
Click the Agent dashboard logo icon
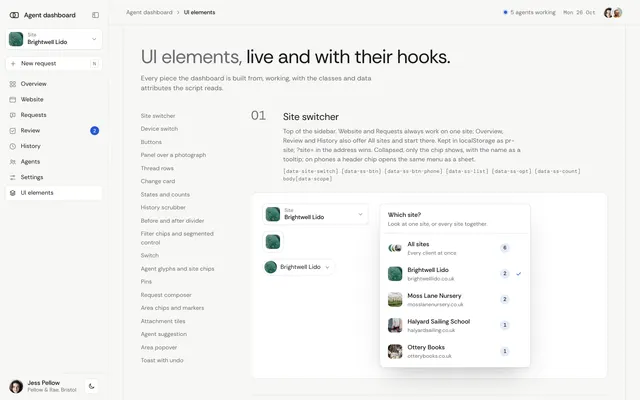coord(14,15)
